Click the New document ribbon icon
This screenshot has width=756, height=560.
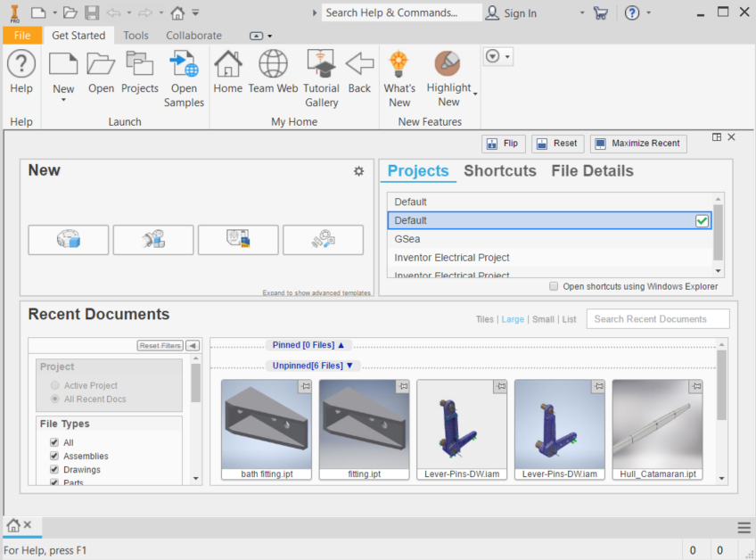point(63,63)
